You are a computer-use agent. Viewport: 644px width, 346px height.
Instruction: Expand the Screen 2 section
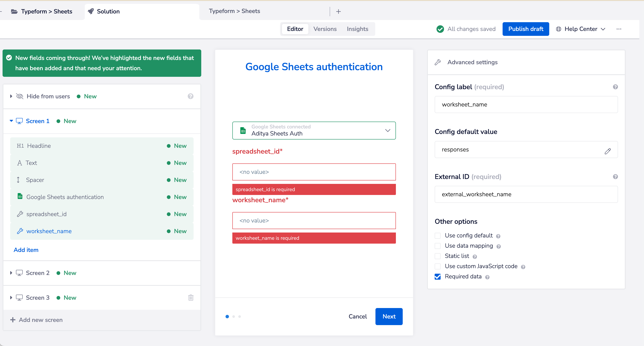[x=11, y=273]
